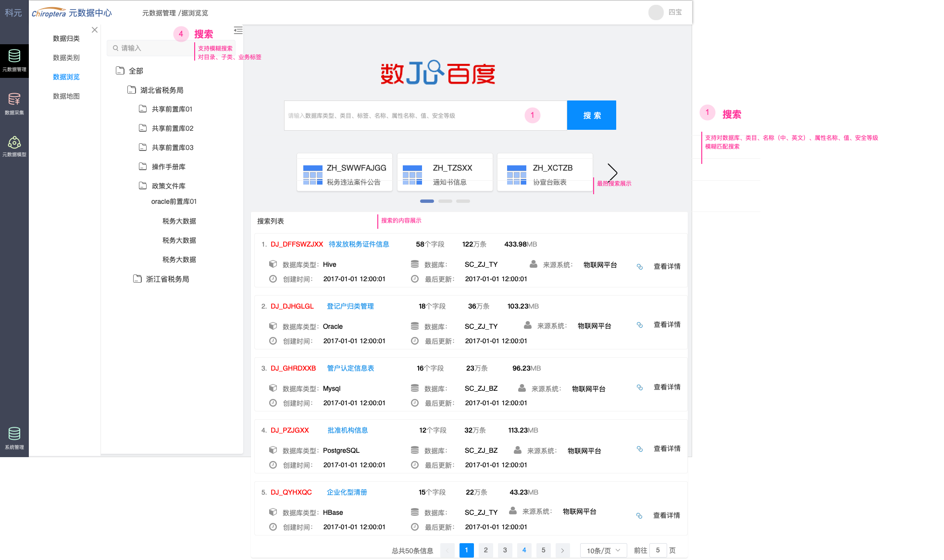Open 共享前置库03 tree node

[173, 148]
